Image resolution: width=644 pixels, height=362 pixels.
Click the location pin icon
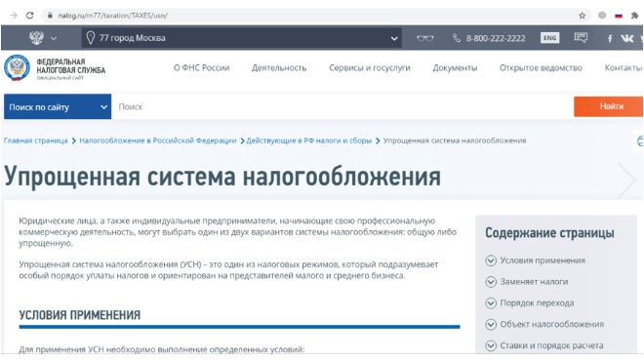pos(91,38)
